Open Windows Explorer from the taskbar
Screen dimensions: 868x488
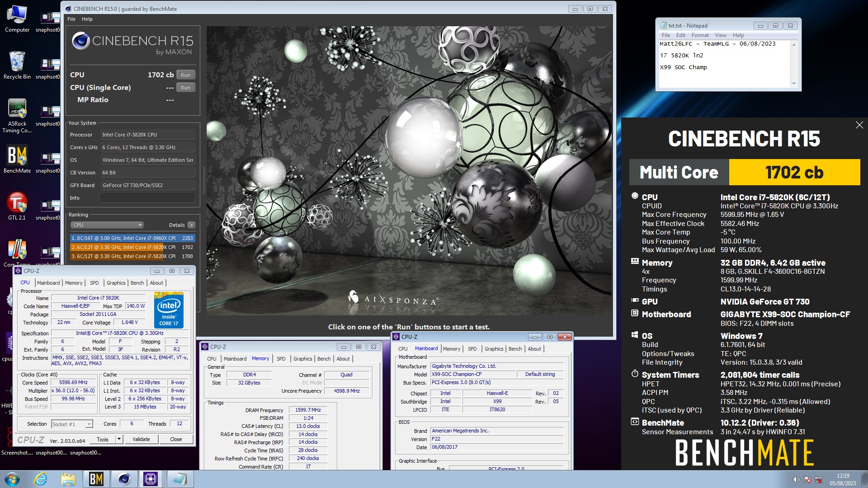click(68, 479)
